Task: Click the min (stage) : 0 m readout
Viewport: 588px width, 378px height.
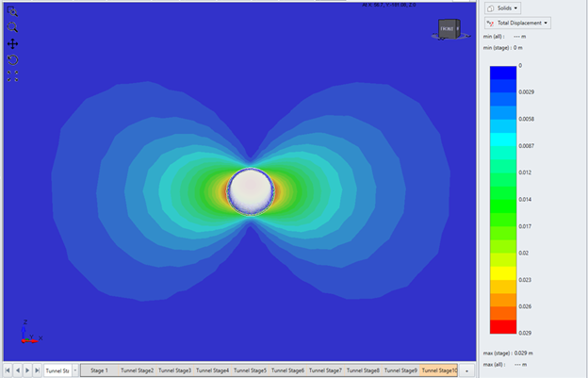Action: 502,48
